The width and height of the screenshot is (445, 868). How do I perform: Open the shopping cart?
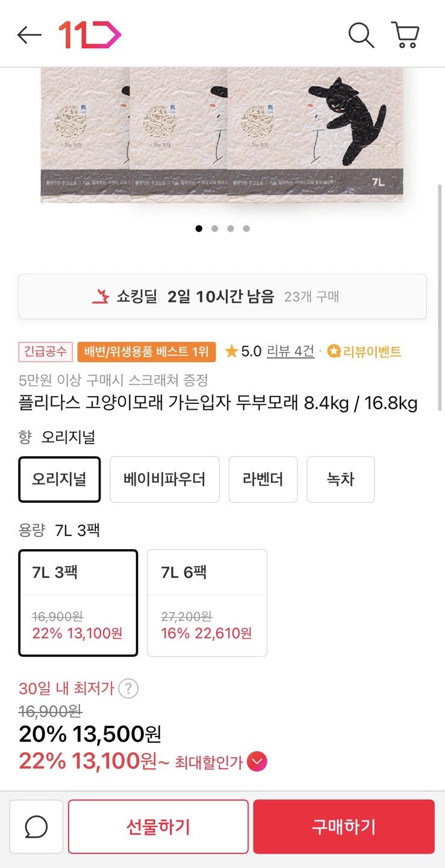point(405,36)
